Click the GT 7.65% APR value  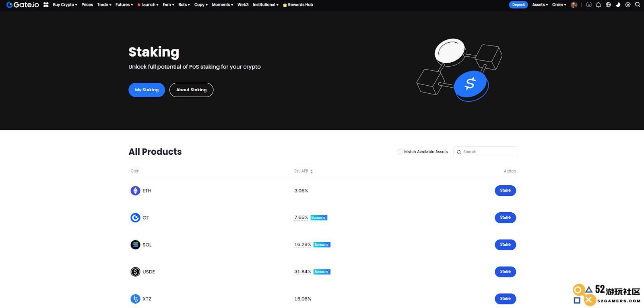coord(301,218)
